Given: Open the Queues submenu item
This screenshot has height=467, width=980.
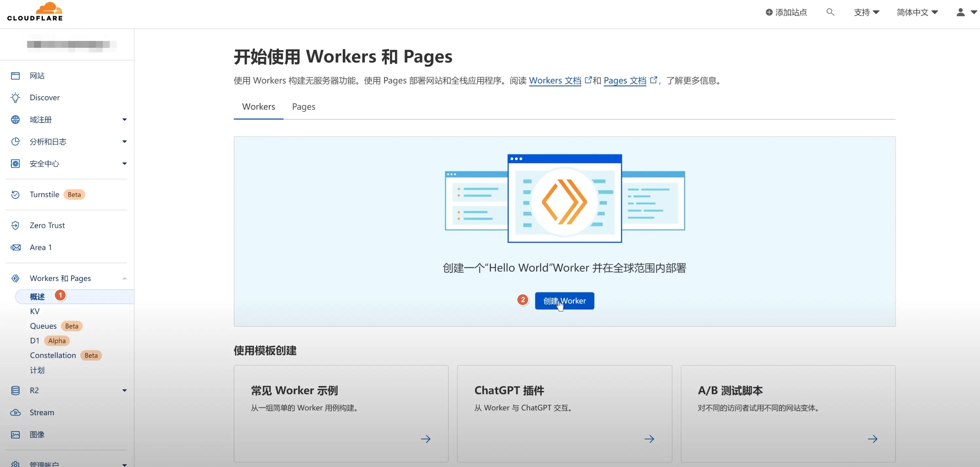Looking at the screenshot, I should (43, 326).
